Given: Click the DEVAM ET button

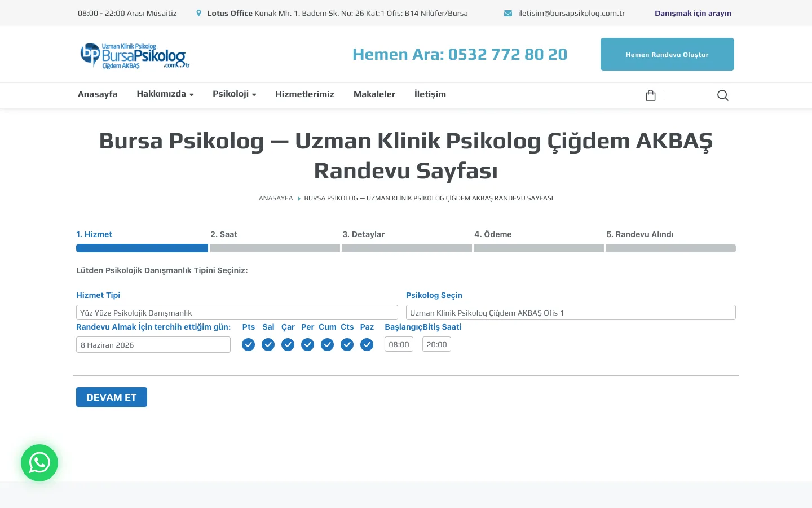Looking at the screenshot, I should [112, 397].
